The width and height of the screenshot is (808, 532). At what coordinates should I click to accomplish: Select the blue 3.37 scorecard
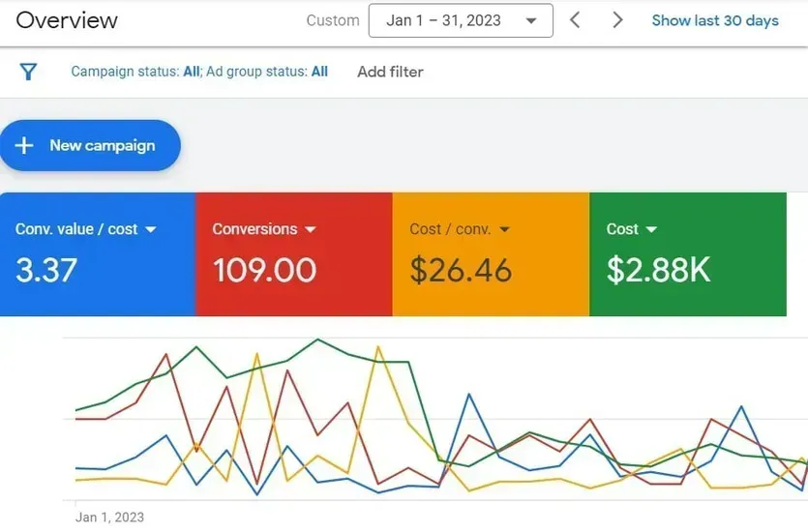tap(98, 254)
